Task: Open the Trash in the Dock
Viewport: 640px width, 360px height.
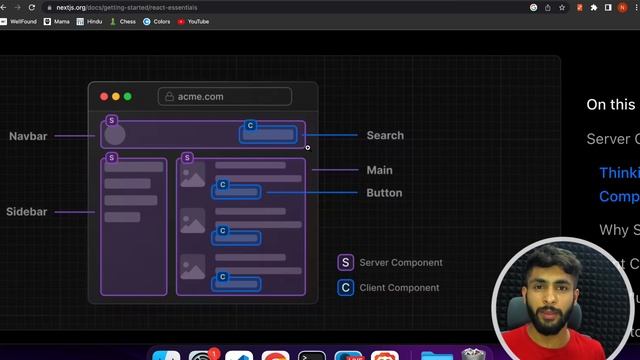Action: tap(473, 354)
